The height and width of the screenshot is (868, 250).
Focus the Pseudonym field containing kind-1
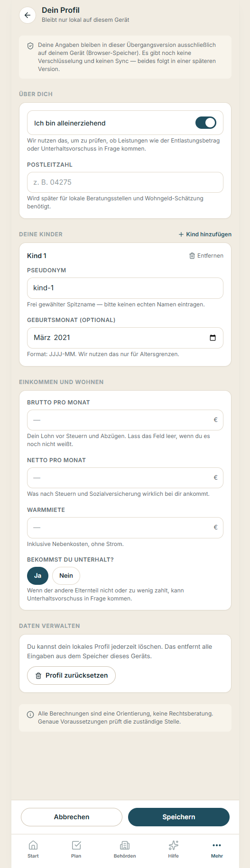125,288
